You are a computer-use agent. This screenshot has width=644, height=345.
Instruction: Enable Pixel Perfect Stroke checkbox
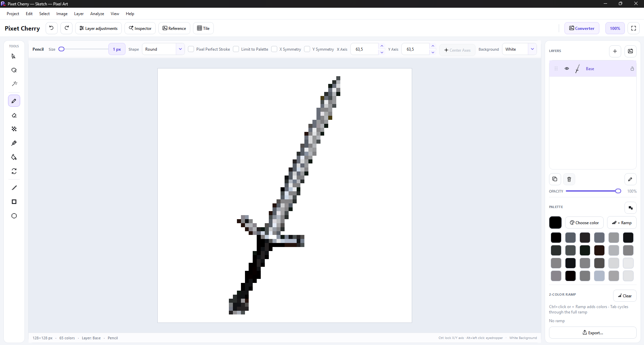pos(191,49)
